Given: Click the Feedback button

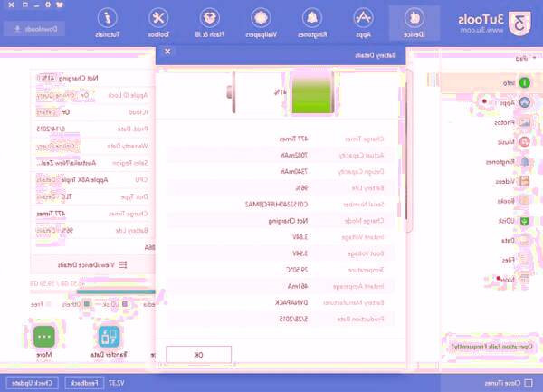Looking at the screenshot, I should point(84,383).
